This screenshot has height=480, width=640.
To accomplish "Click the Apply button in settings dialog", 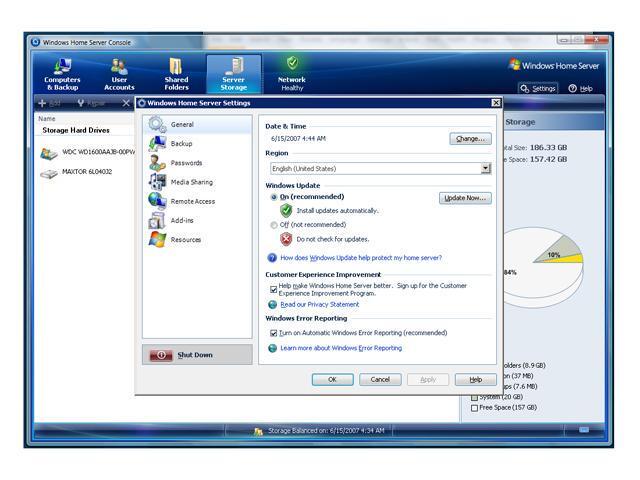I will click(428, 380).
